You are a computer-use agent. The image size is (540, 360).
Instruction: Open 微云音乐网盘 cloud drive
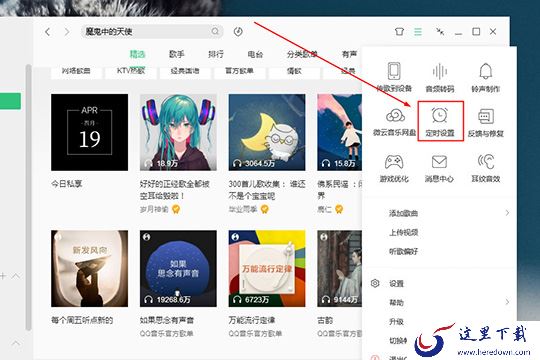[x=394, y=122]
